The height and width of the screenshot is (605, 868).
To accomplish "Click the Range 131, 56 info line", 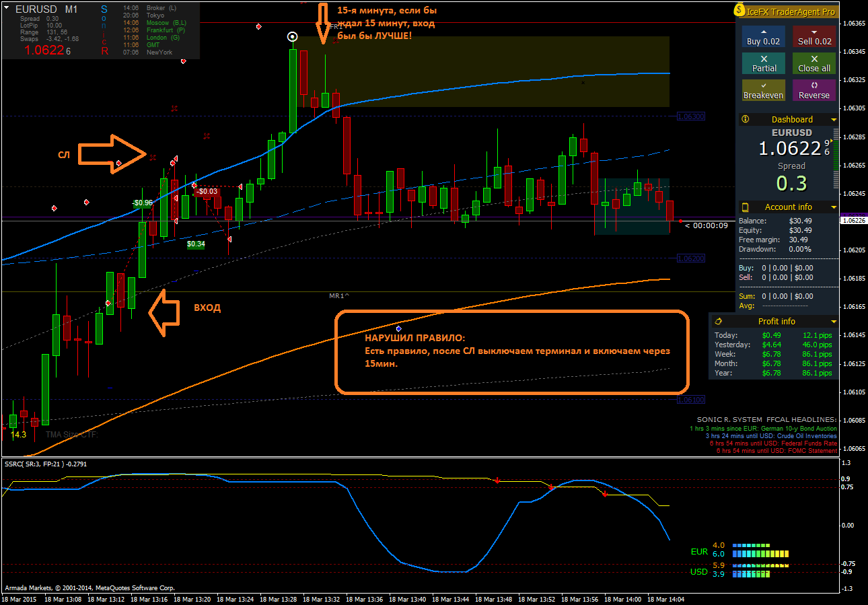I will pyautogui.click(x=44, y=32).
